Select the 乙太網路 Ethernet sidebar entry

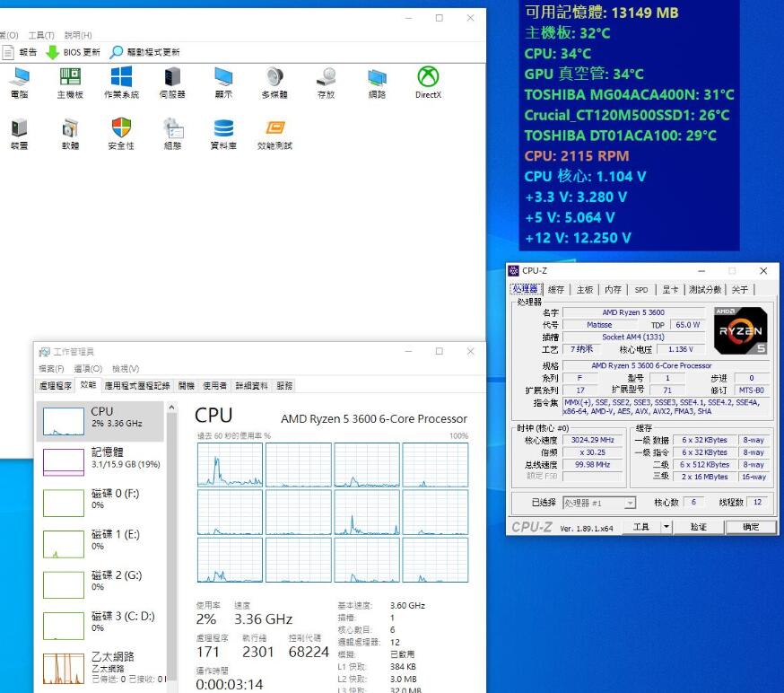100,668
